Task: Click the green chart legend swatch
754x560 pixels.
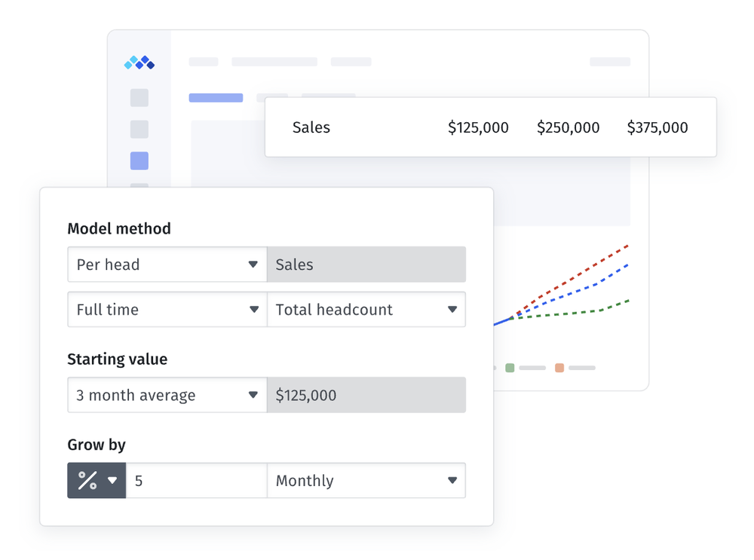Action: pos(510,368)
